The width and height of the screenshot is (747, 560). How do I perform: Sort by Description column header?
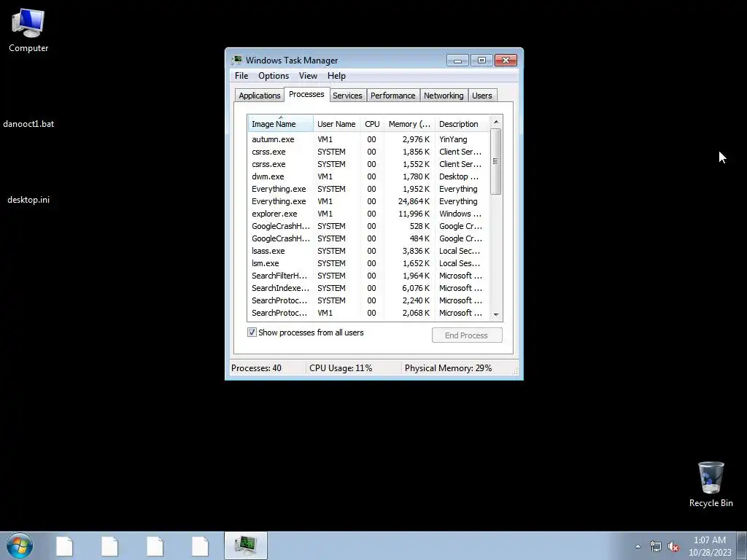click(x=462, y=124)
